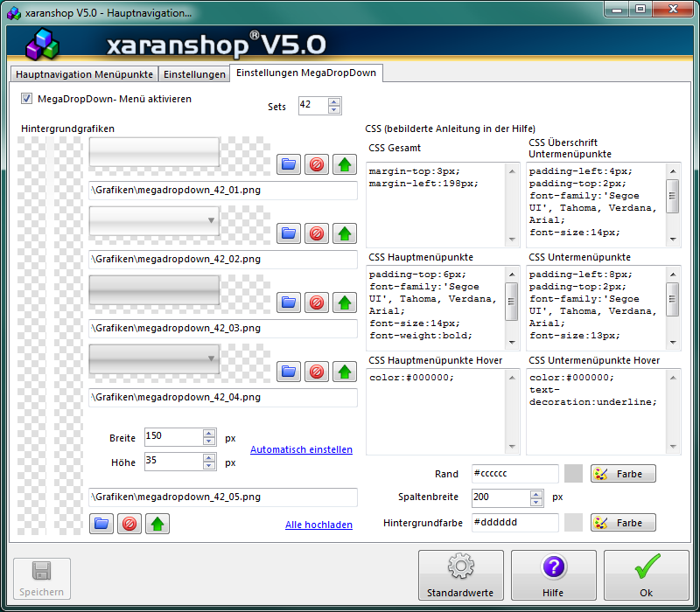Click into CSS Hauptmenüpunkte Hover text area
Viewport: 700px width, 612px height.
[436, 411]
